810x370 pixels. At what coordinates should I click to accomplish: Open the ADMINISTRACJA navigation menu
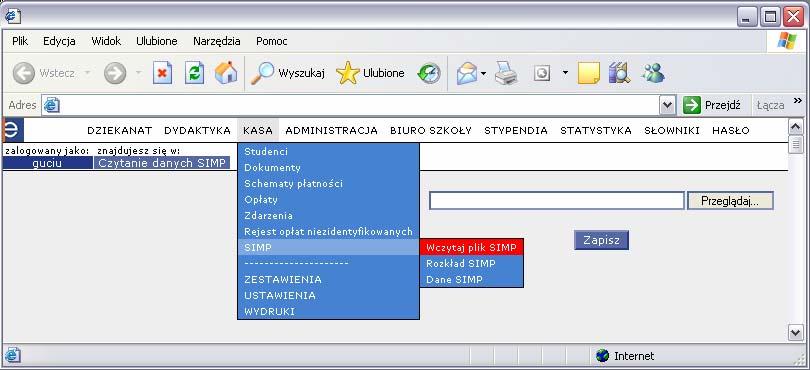pyautogui.click(x=332, y=131)
